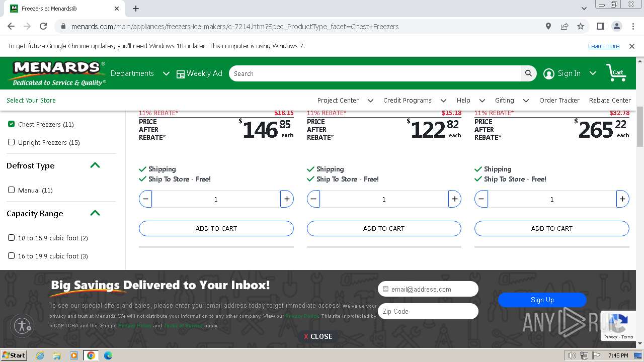Uncheck the Chest Freezers filter
The image size is (644, 362).
click(x=11, y=124)
